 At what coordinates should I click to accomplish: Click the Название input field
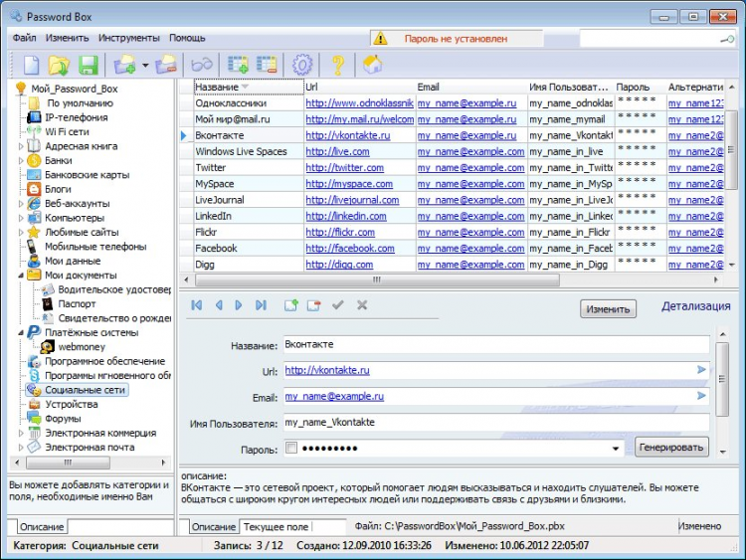coord(495,345)
